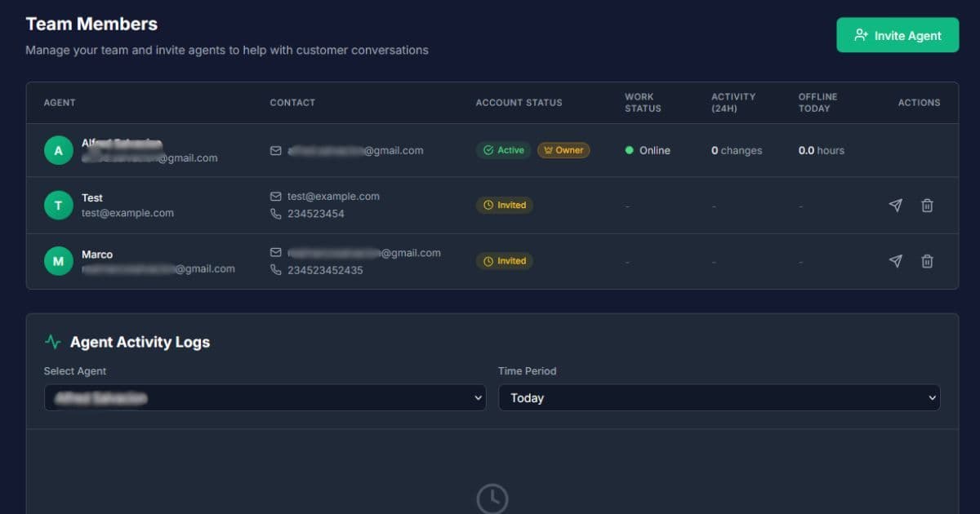The width and height of the screenshot is (980, 514).
Task: Click the green Online status indicator
Action: (x=629, y=150)
